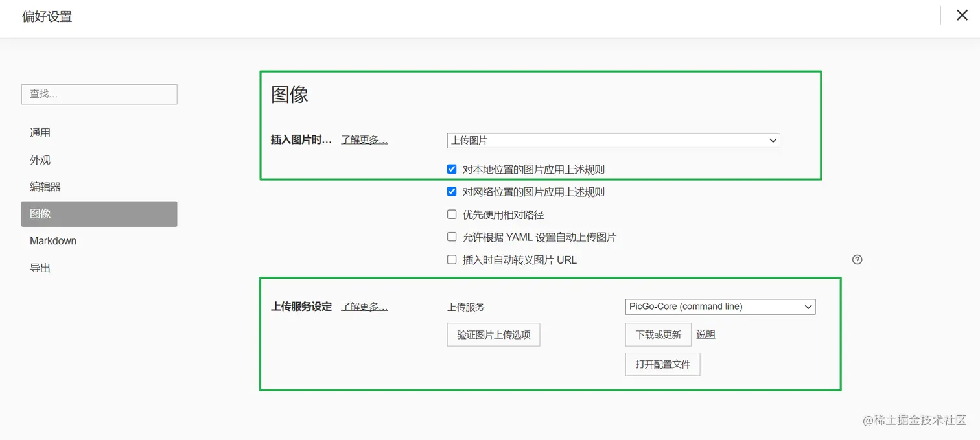Open the 通用 settings section
980x440 pixels.
coord(99,133)
